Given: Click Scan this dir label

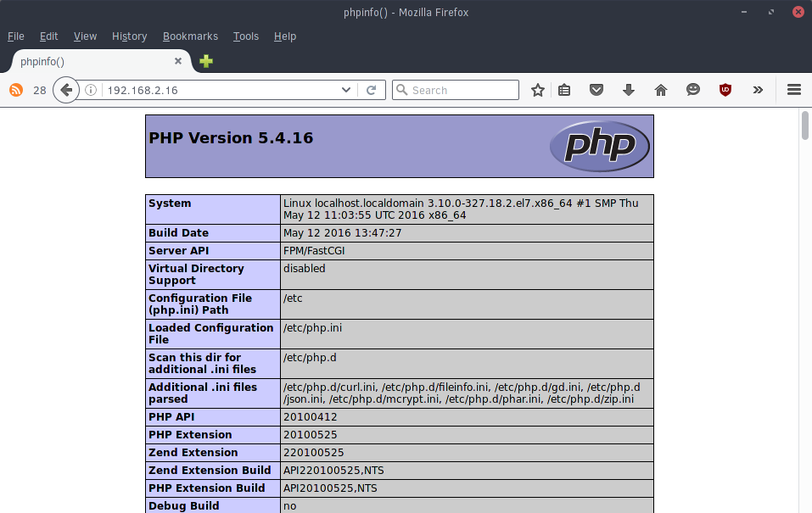Looking at the screenshot, I should (203, 363).
